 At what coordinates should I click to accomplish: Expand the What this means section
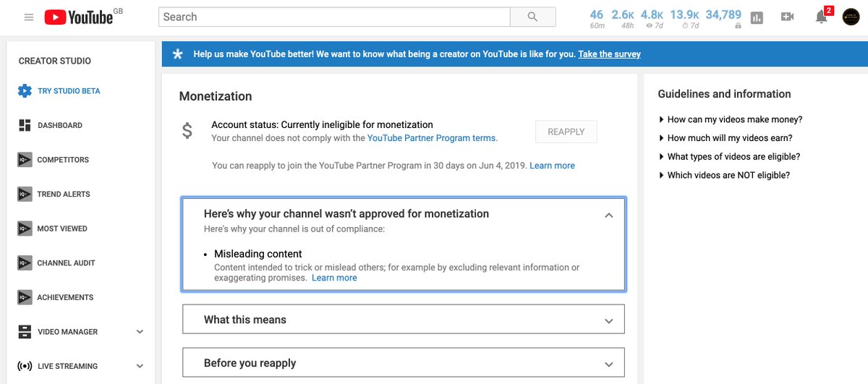pos(609,320)
